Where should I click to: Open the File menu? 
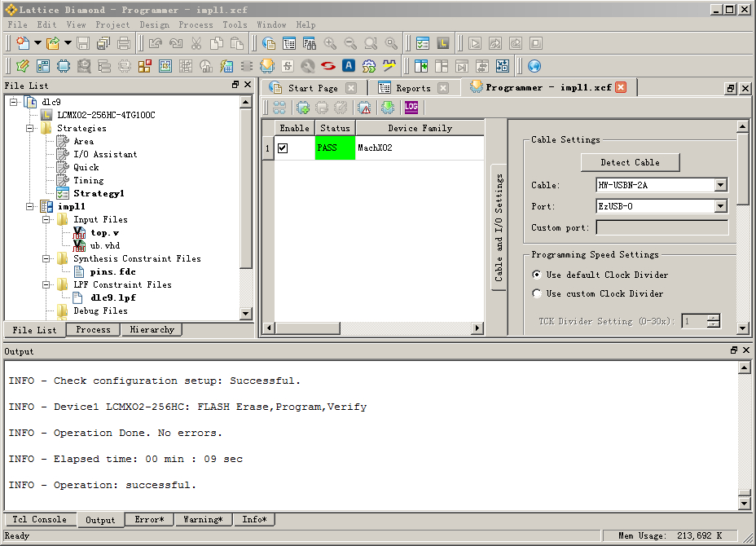pyautogui.click(x=17, y=24)
